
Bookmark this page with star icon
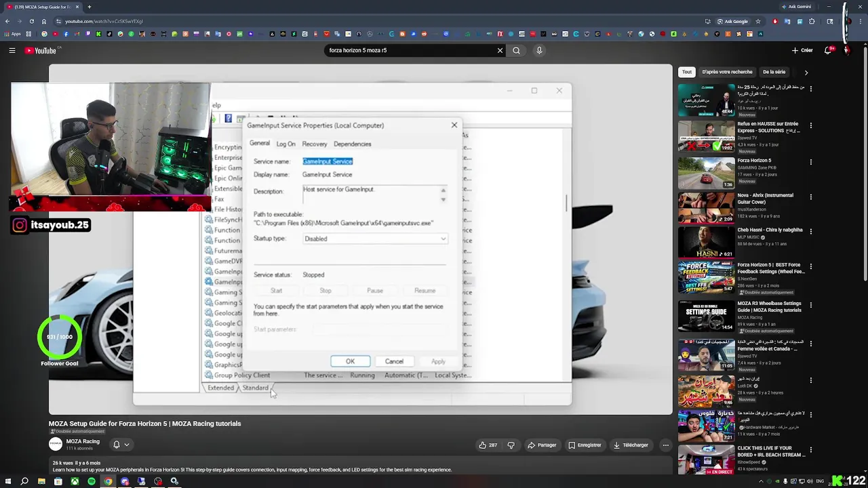pyautogui.click(x=758, y=21)
